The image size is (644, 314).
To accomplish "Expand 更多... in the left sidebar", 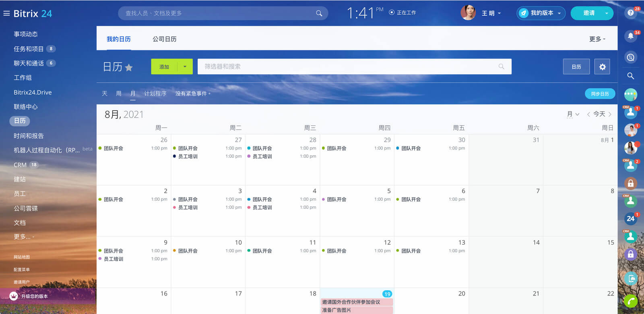I will [23, 237].
